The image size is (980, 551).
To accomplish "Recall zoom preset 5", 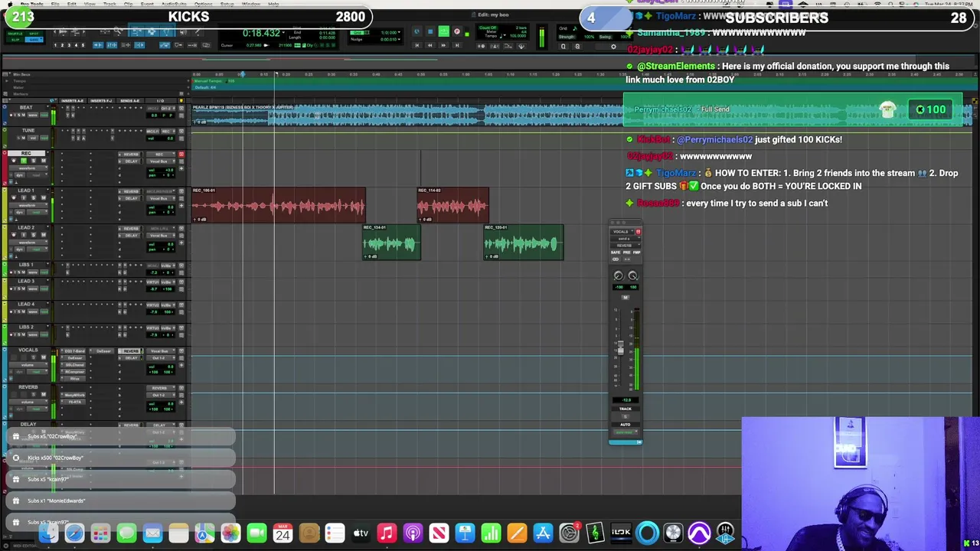I will click(x=83, y=44).
